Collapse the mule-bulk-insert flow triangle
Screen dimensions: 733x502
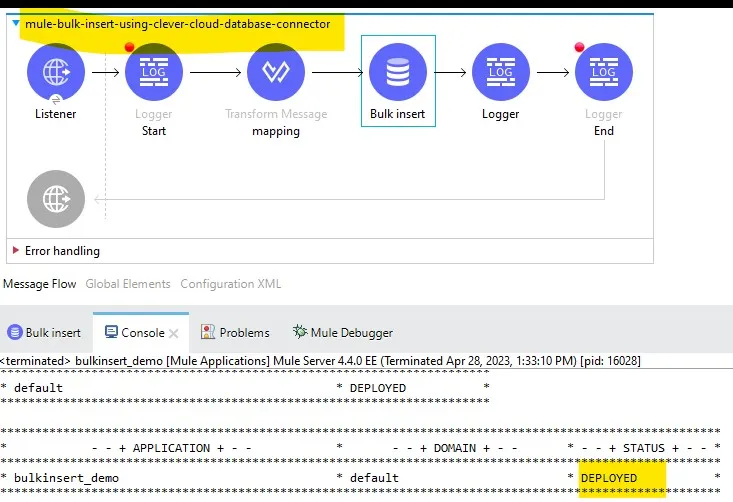[16, 23]
